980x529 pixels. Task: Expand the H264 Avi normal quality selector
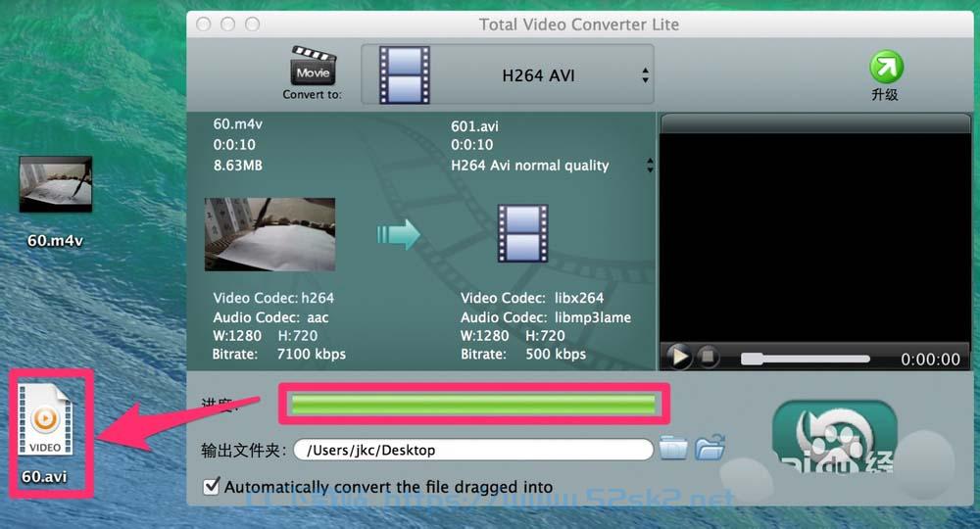pos(650,166)
